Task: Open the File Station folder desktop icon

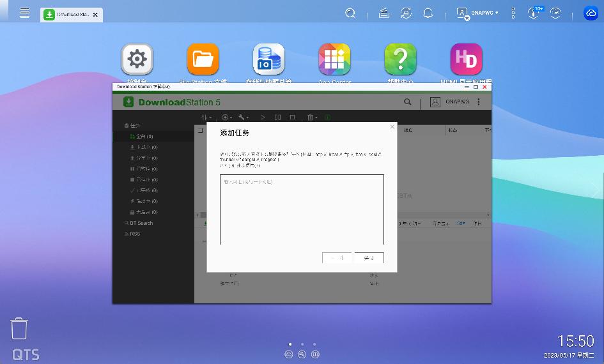Action: (x=203, y=59)
